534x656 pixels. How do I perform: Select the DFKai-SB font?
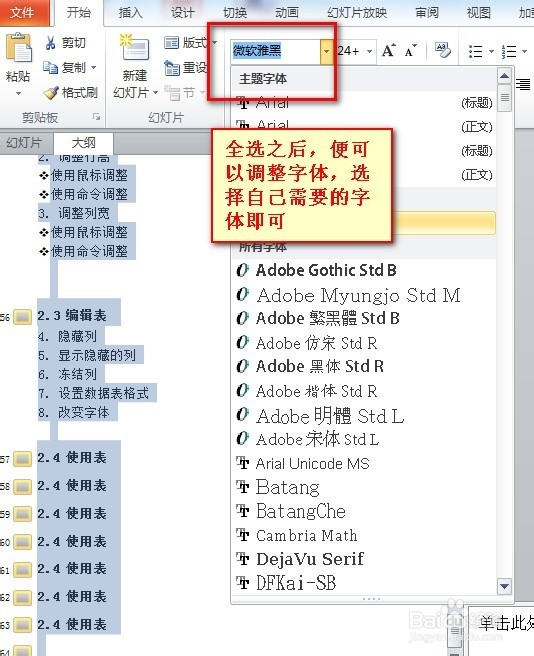364,583
